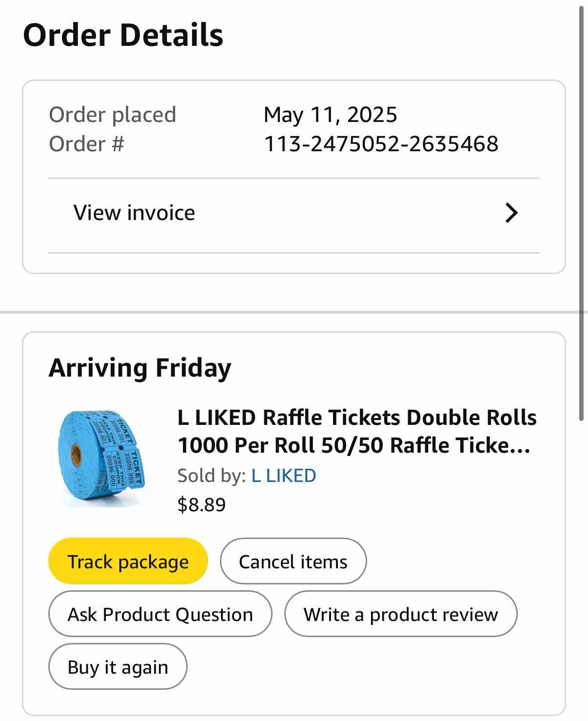This screenshot has width=588, height=721.
Task: Open the blue raffle ticket roll thumbnail
Action: (x=101, y=459)
